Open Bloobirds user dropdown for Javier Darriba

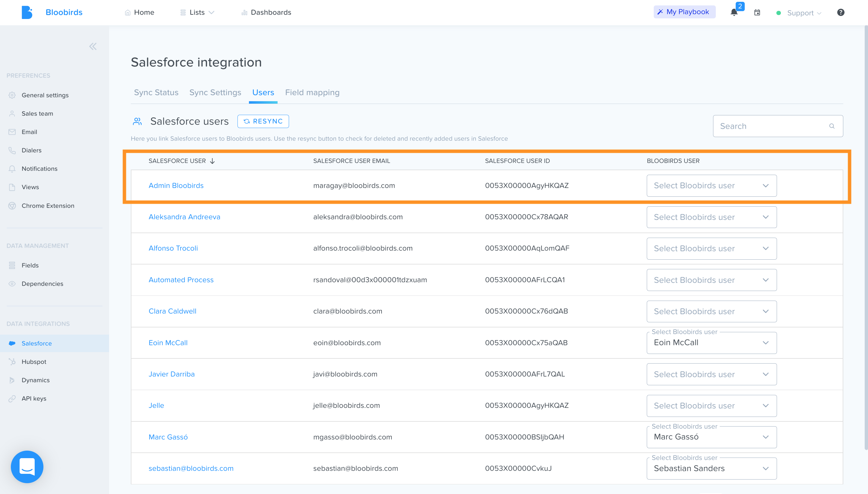point(712,374)
